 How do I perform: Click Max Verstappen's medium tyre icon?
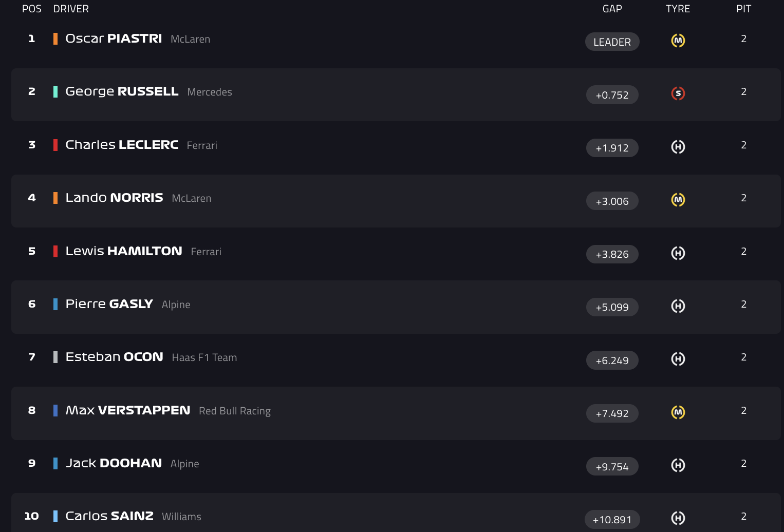pyautogui.click(x=678, y=412)
